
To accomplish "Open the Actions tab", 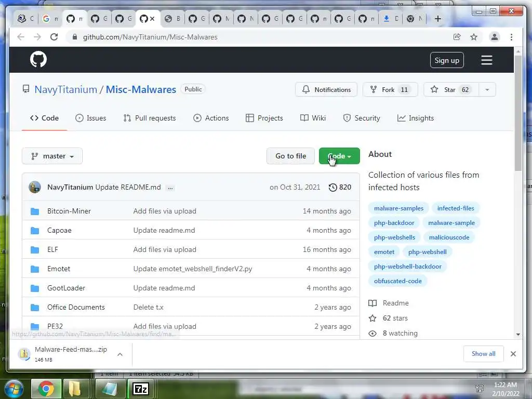I will tap(211, 118).
